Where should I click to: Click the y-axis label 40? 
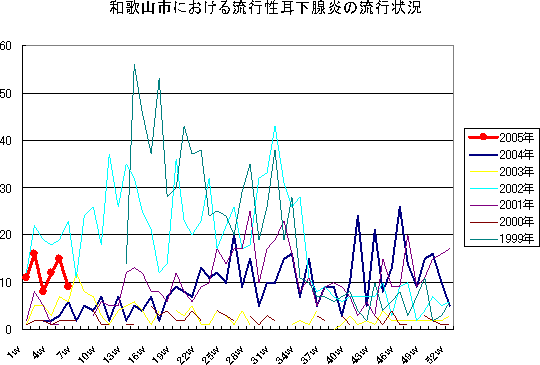pyautogui.click(x=6, y=141)
